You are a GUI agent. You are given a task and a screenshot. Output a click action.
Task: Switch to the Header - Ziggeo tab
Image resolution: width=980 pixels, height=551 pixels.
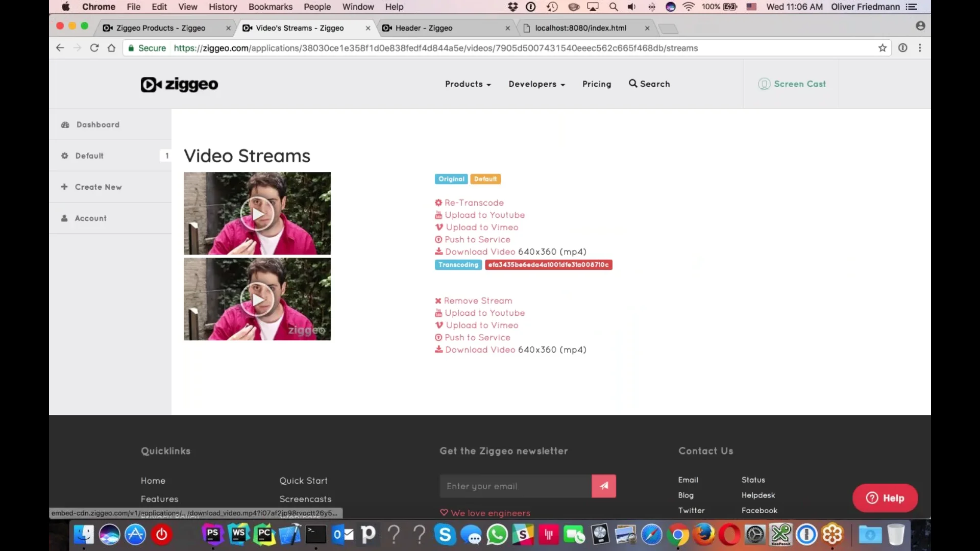click(423, 28)
